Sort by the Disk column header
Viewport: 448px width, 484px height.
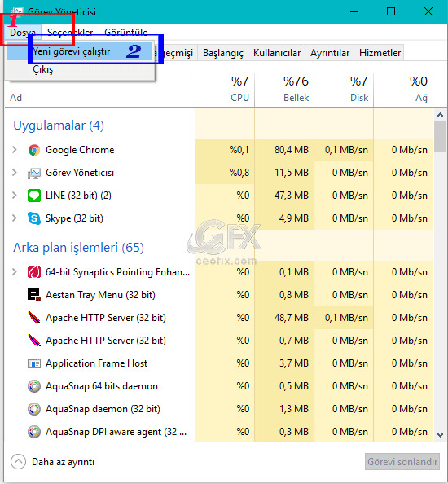tap(344, 90)
